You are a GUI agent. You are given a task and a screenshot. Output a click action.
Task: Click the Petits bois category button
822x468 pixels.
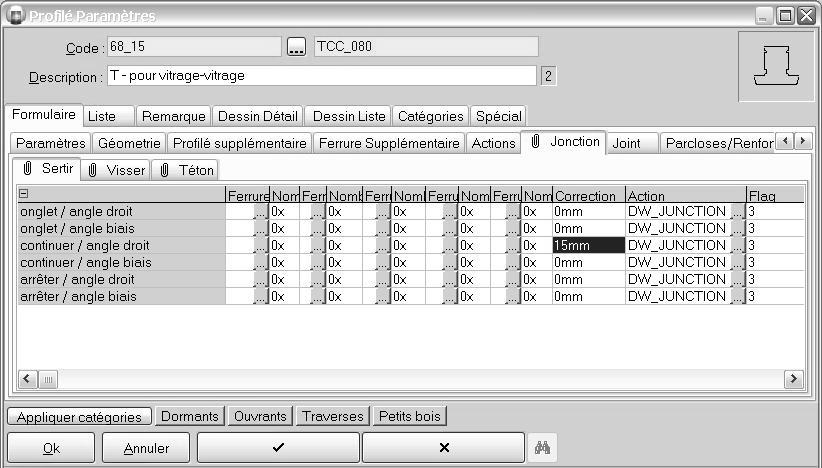click(409, 416)
